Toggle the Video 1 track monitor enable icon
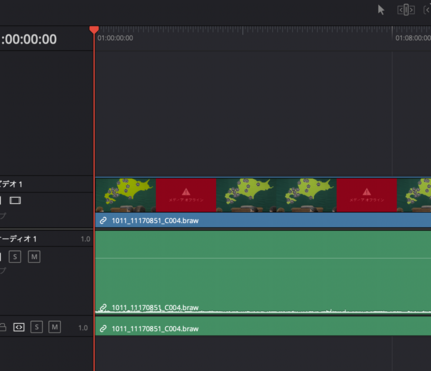This screenshot has height=371, width=431. [x=15, y=200]
